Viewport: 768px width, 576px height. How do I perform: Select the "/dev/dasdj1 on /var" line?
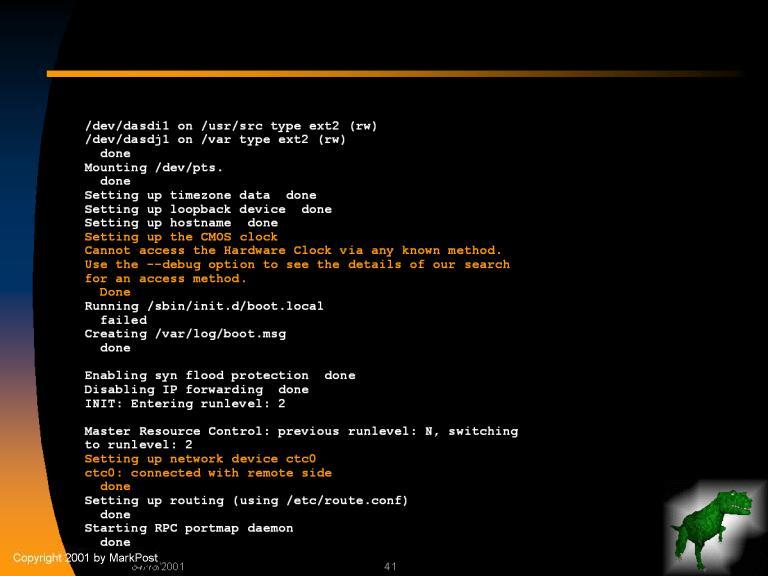[x=215, y=140]
